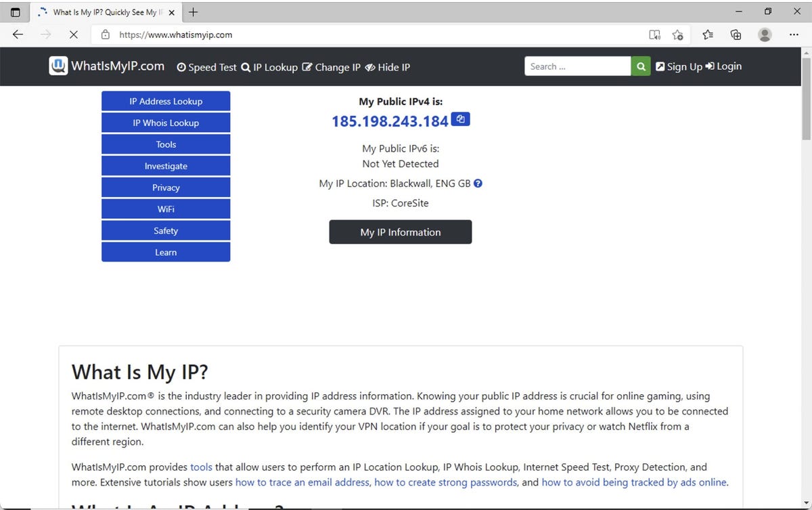
Task: Stop page loading with the X button
Action: pos(74,35)
